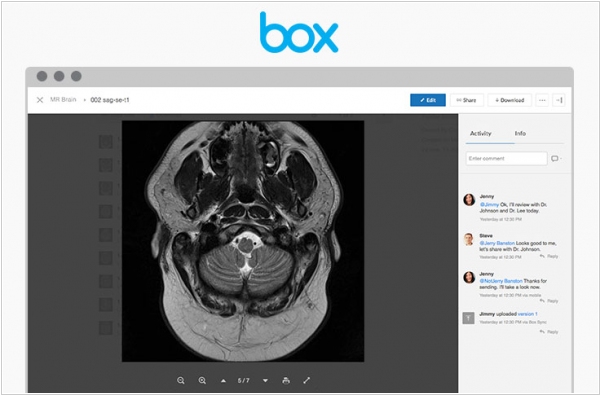
Task: Click the brain MRI scan image
Action: (243, 241)
